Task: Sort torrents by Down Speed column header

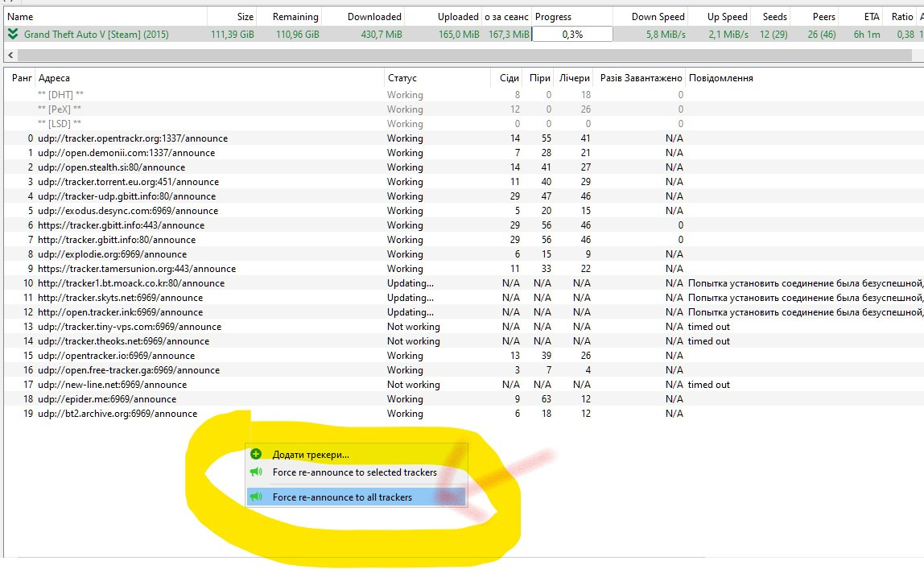Action: tap(658, 16)
